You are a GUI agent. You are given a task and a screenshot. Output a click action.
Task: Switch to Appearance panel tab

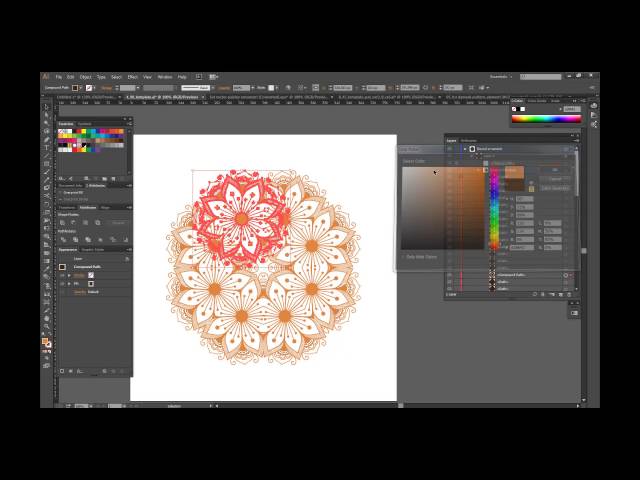pyautogui.click(x=68, y=249)
